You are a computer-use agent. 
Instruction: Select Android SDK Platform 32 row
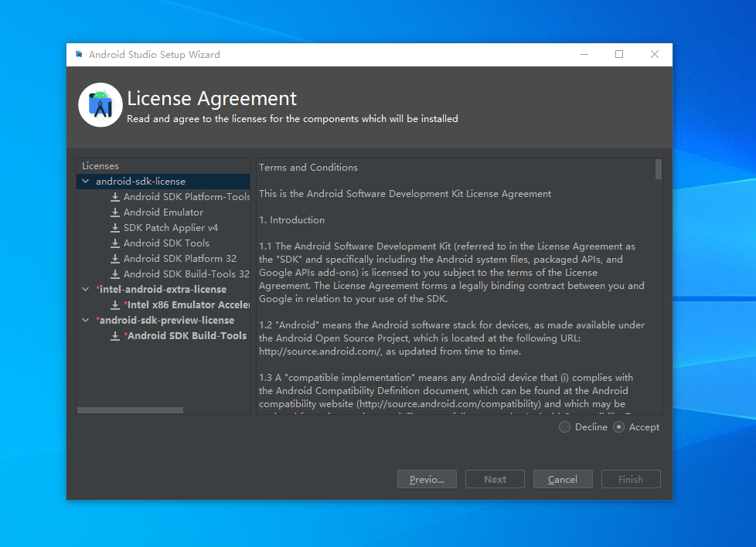pos(163,258)
